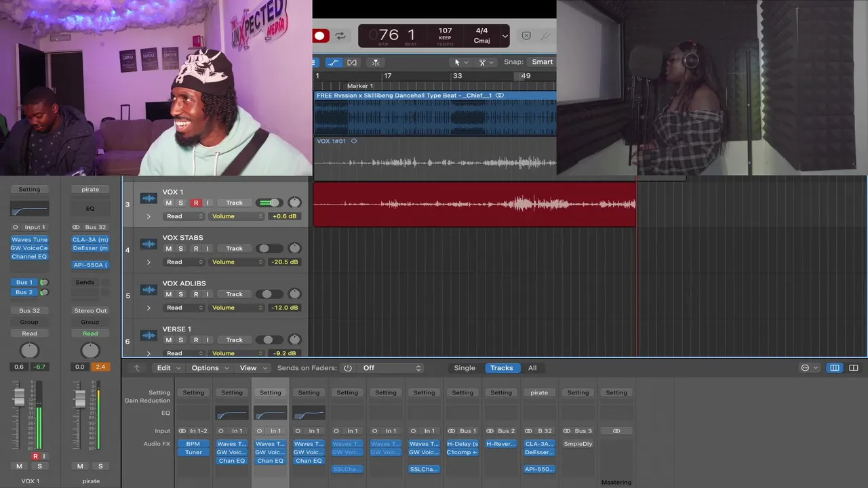Click the 4/4 Cmaj signature display
The width and height of the screenshot is (868, 488).
(x=481, y=35)
